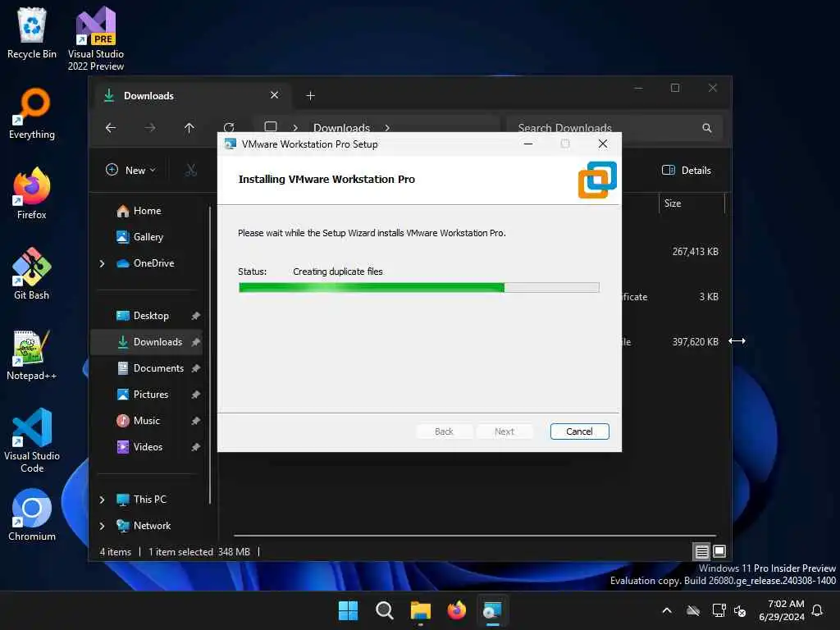This screenshot has height=630, width=840.
Task: Toggle the Details pane in Explorer
Action: tap(687, 171)
